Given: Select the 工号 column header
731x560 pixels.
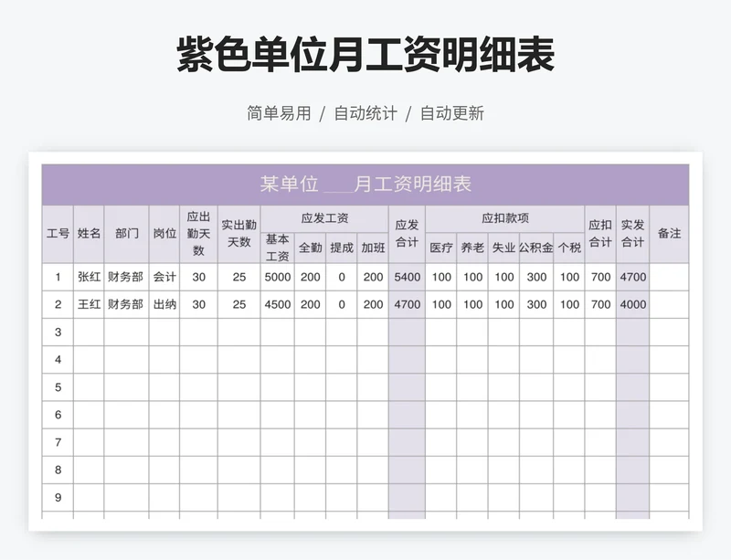Looking at the screenshot, I should pos(58,234).
